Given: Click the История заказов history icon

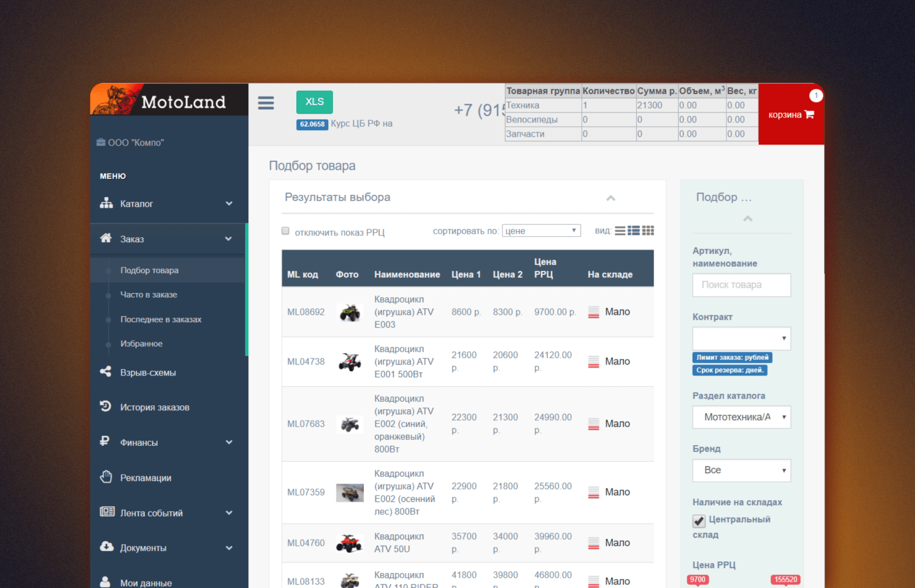Looking at the screenshot, I should [106, 406].
